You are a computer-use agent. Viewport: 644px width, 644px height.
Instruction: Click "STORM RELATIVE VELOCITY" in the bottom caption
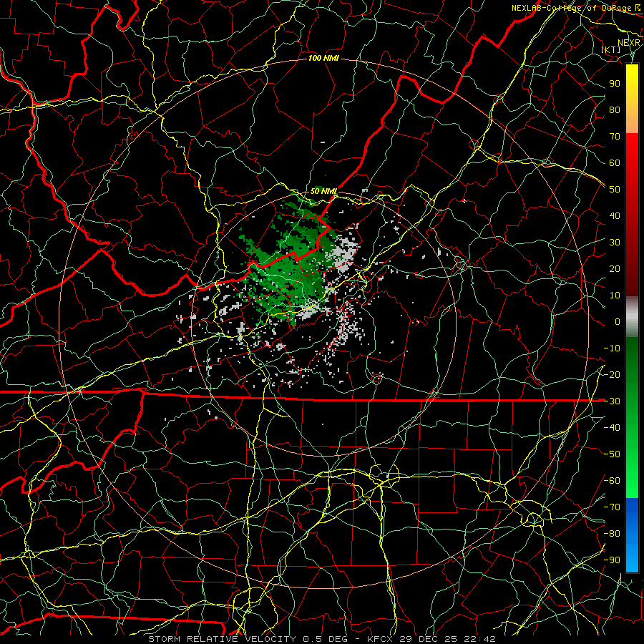(x=222, y=639)
